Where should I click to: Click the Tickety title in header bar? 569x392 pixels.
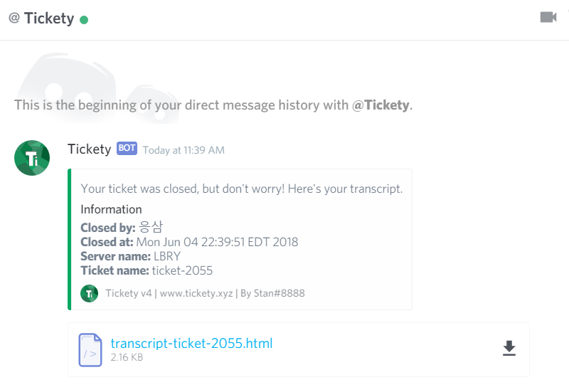pyautogui.click(x=49, y=18)
